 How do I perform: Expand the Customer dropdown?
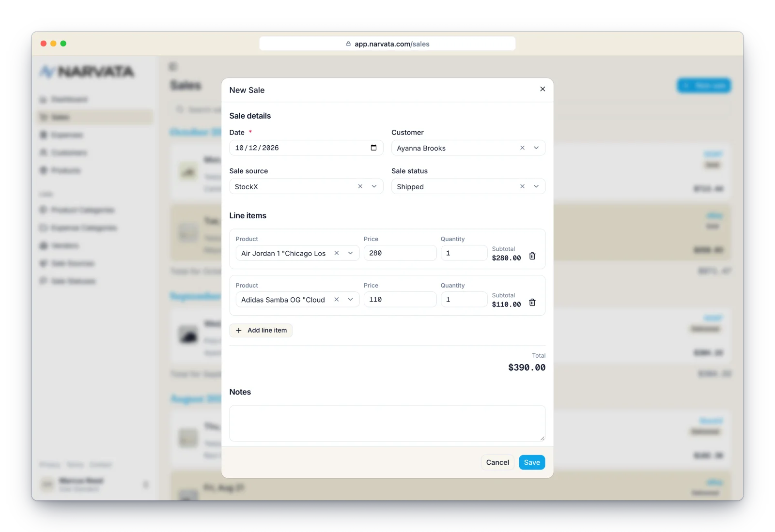536,148
